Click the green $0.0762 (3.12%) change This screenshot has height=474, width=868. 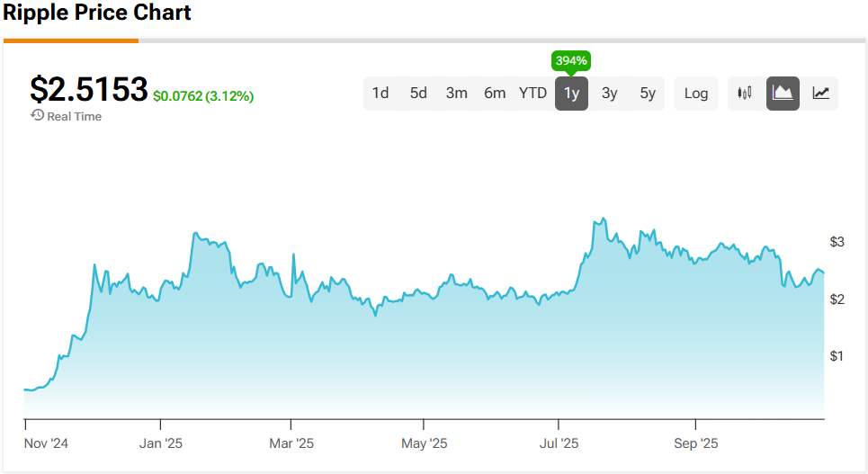(x=203, y=95)
